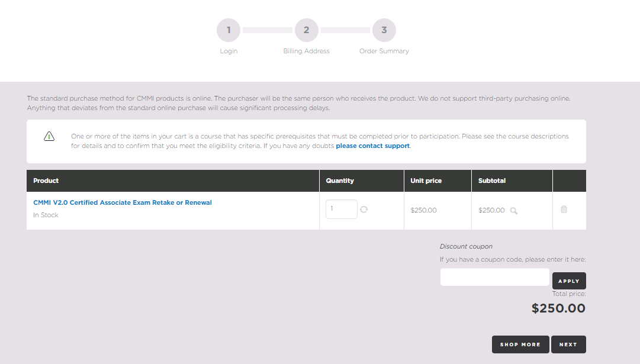Click the Login step label
This screenshot has height=364, width=640.
coord(229,51)
